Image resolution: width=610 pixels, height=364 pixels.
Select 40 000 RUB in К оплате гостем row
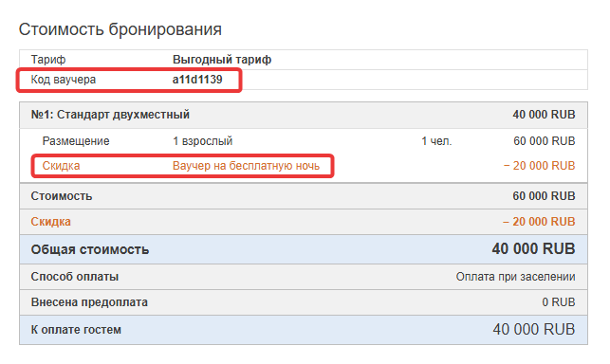click(534, 329)
